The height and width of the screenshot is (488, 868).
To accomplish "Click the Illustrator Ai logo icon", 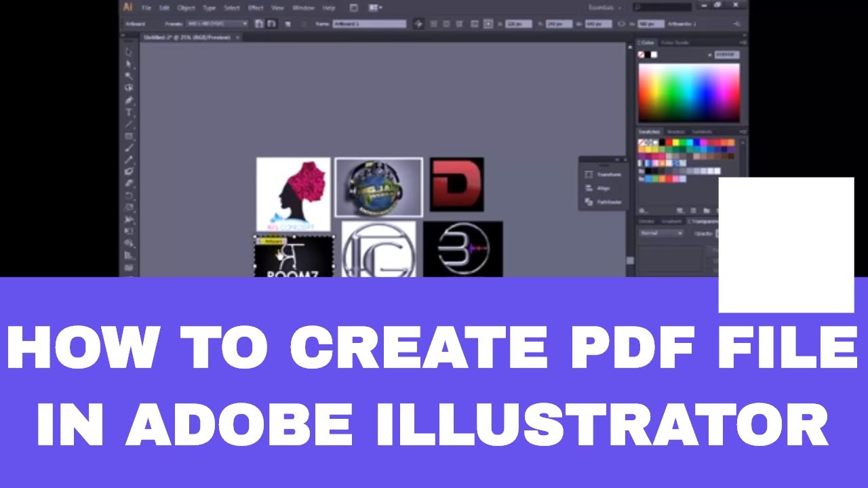I will point(127,8).
